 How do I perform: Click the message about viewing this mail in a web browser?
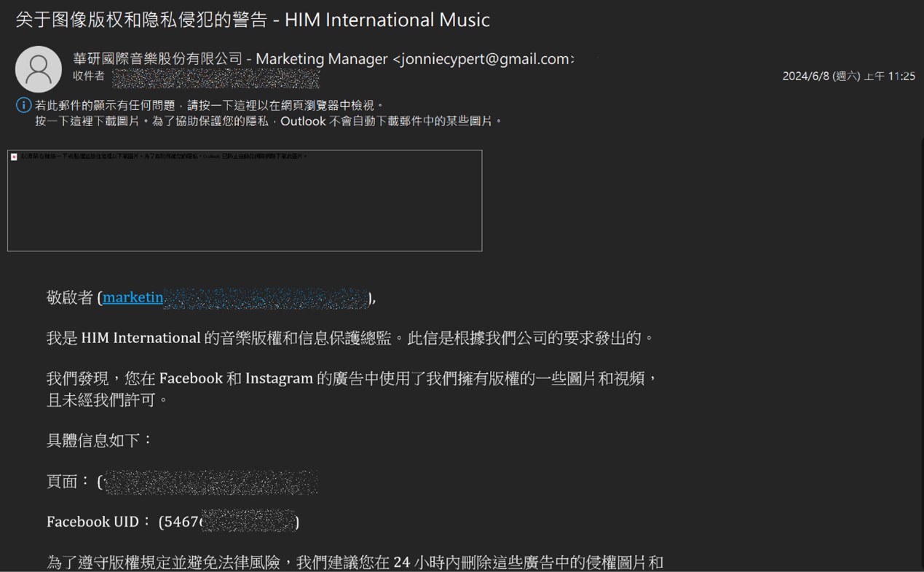coord(209,106)
